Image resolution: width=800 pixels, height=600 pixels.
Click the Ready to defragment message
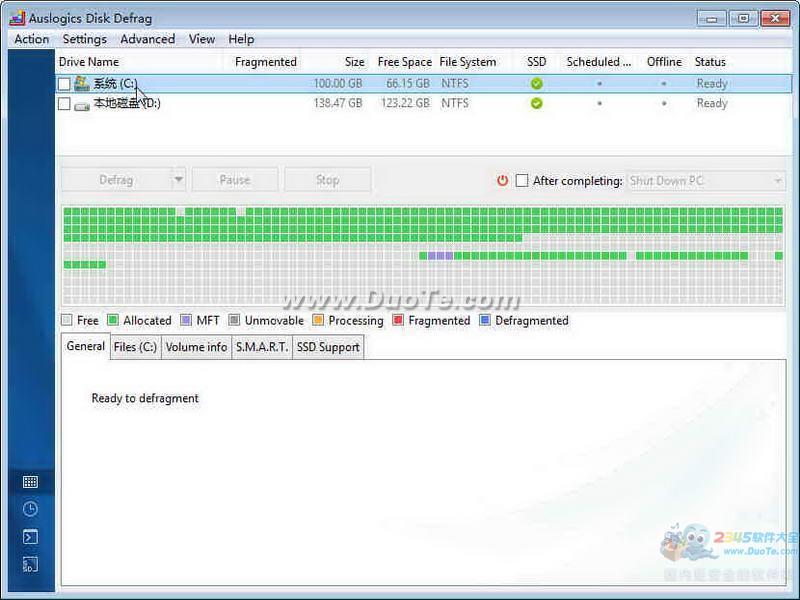[145, 398]
